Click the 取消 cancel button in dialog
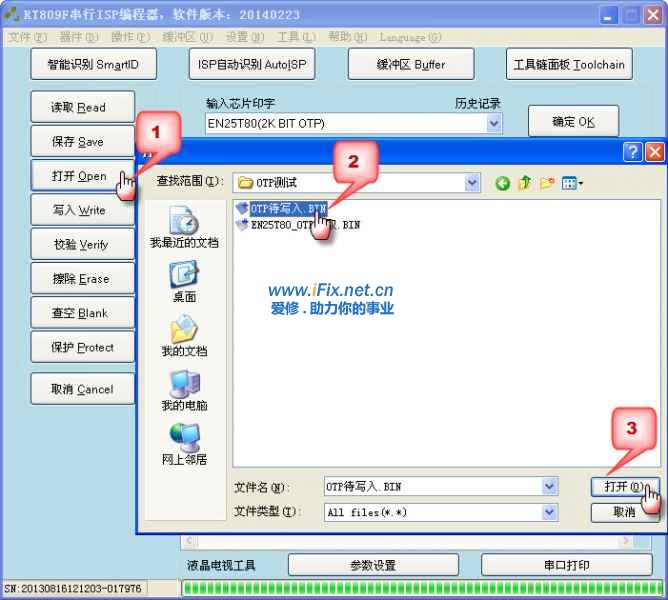The image size is (668, 600). coord(625,512)
